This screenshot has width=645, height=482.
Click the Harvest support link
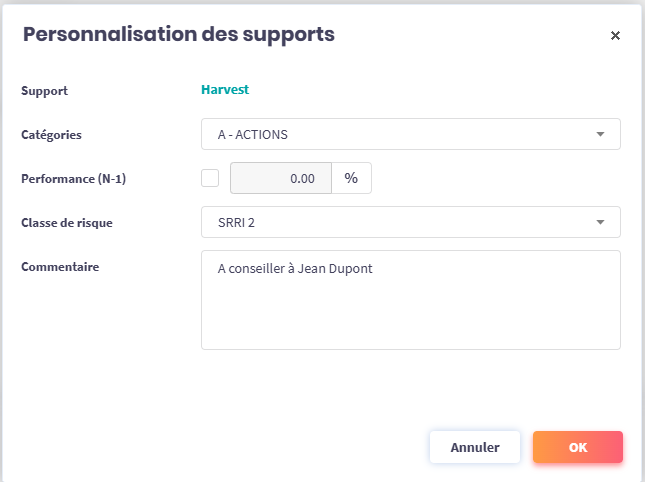click(225, 89)
